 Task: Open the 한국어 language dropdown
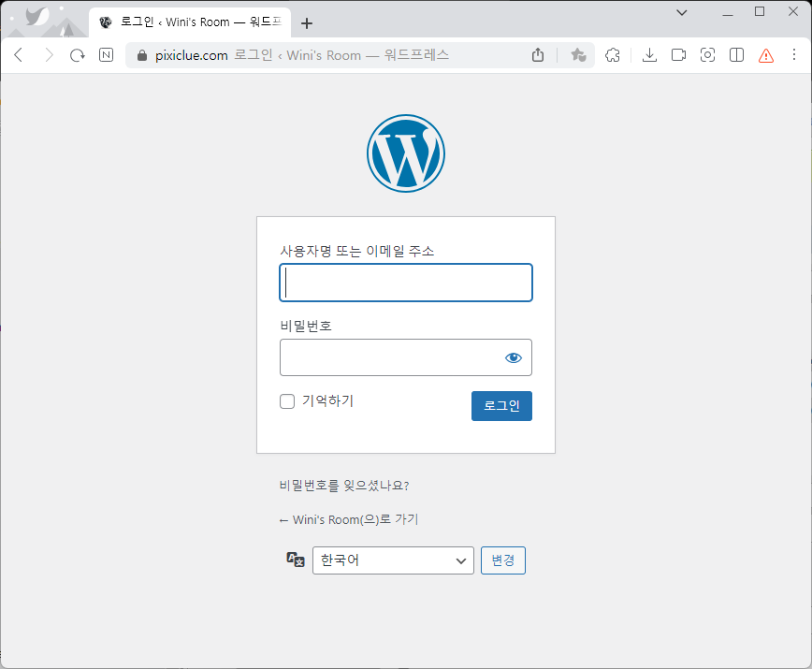coord(393,560)
